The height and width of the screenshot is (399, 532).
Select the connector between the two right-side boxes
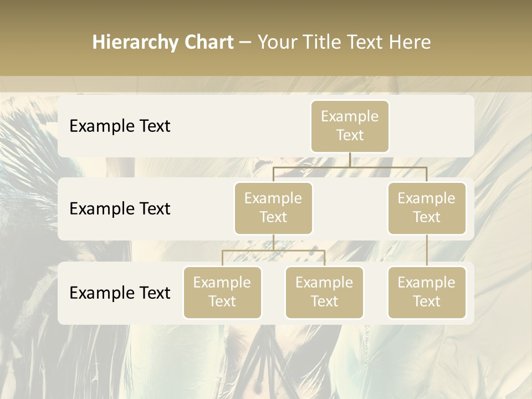(427, 250)
